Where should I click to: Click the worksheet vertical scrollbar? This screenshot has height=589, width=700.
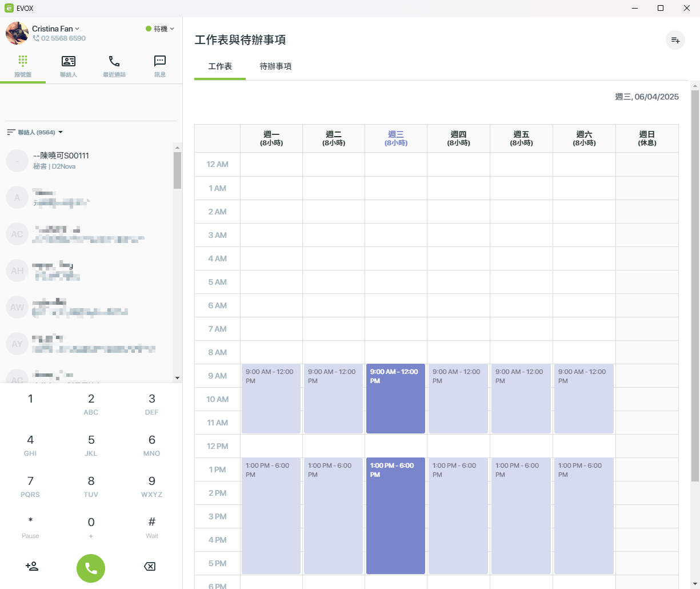[695, 286]
